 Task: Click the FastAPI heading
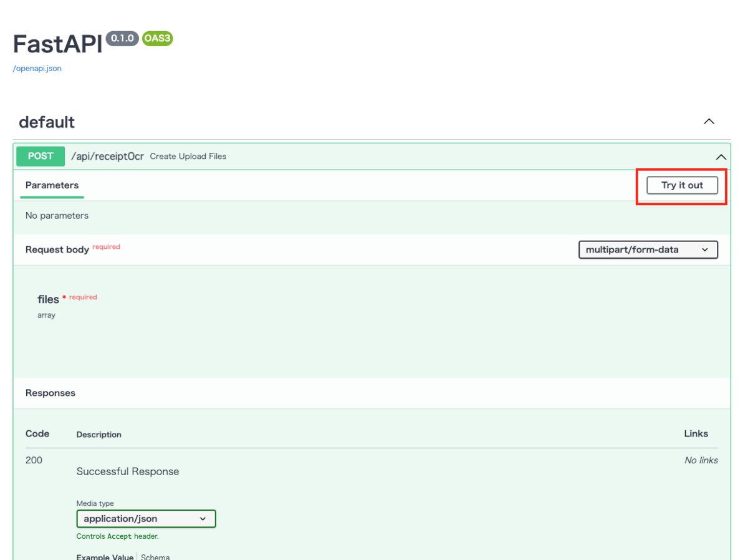57,44
